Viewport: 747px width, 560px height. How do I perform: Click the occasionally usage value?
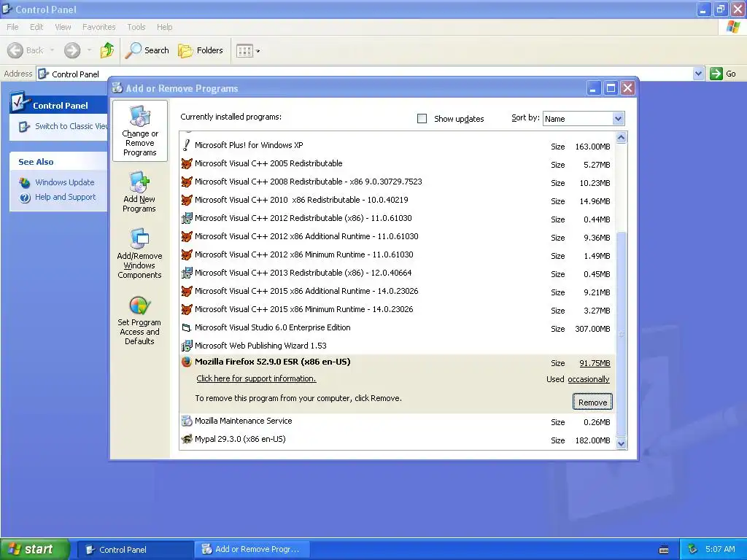click(x=589, y=379)
